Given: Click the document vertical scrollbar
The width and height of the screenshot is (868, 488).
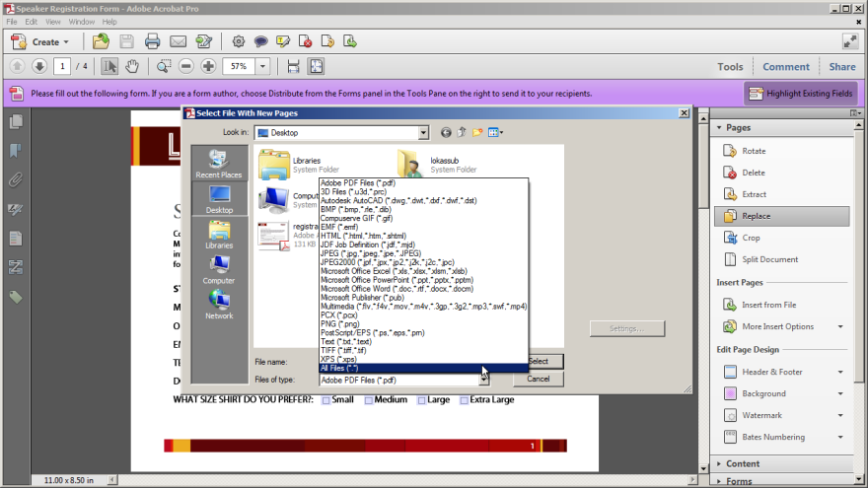Looking at the screenshot, I should [x=703, y=291].
